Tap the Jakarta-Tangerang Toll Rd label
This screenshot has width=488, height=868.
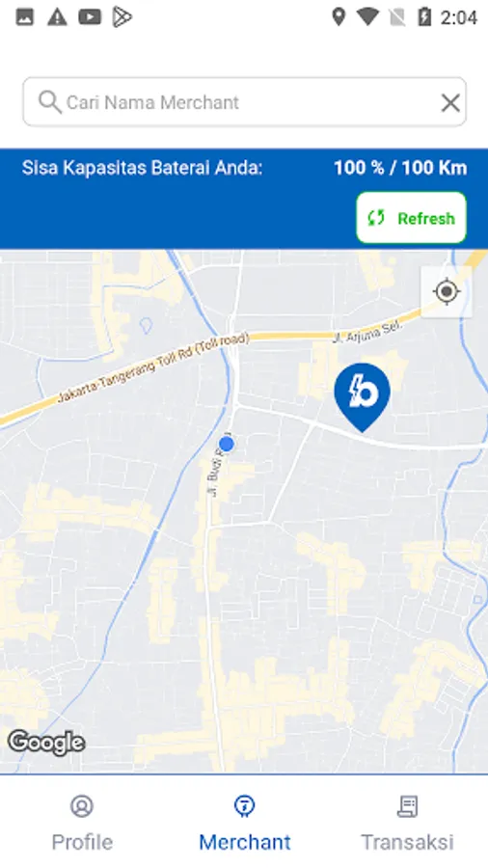(153, 367)
